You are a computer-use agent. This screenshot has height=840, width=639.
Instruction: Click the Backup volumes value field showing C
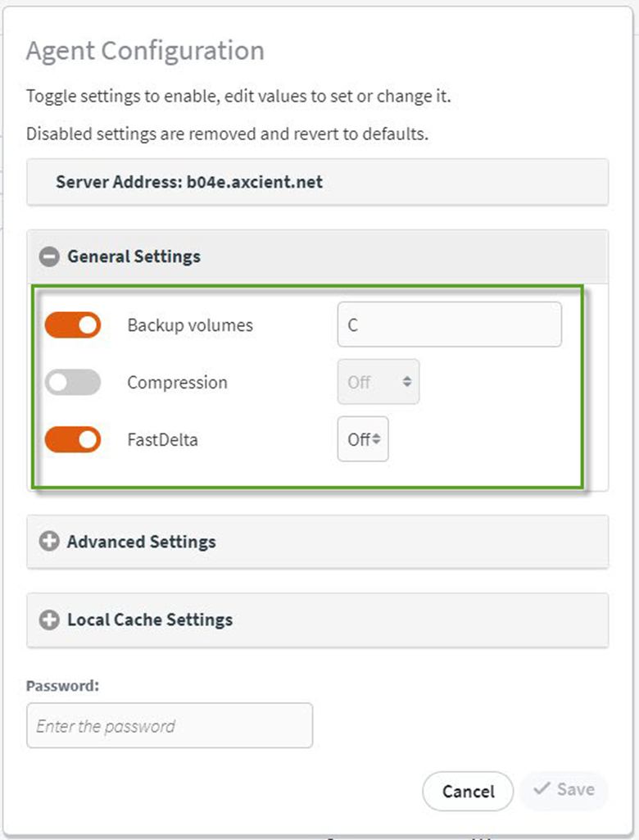(x=449, y=325)
